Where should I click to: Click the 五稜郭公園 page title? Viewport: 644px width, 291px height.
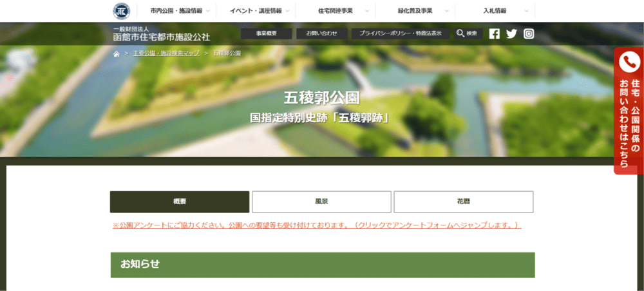point(321,98)
